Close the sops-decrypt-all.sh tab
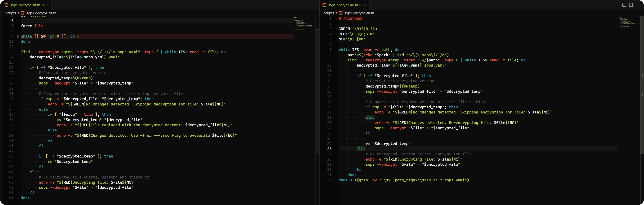This screenshot has width=644, height=205. coord(47,5)
